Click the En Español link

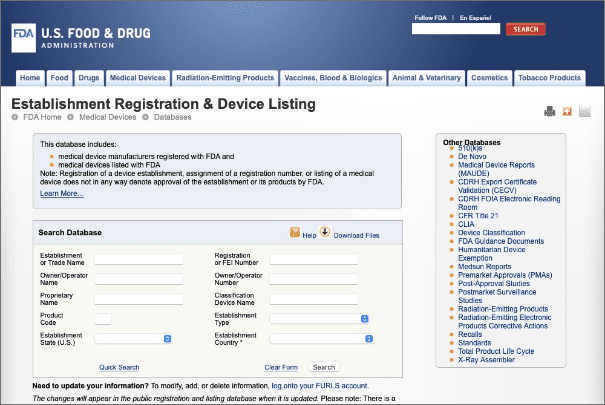[475, 18]
